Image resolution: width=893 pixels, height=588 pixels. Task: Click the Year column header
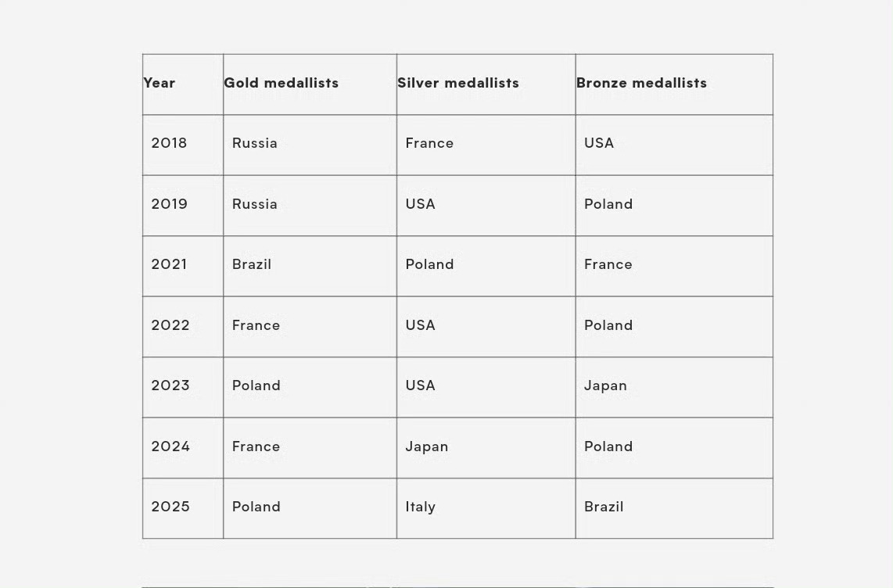pos(183,84)
